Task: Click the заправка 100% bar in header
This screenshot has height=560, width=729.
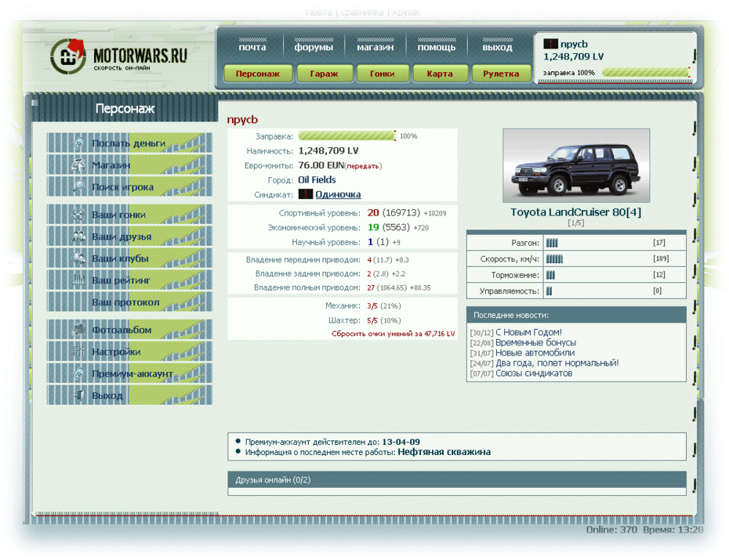Action: pyautogui.click(x=646, y=72)
